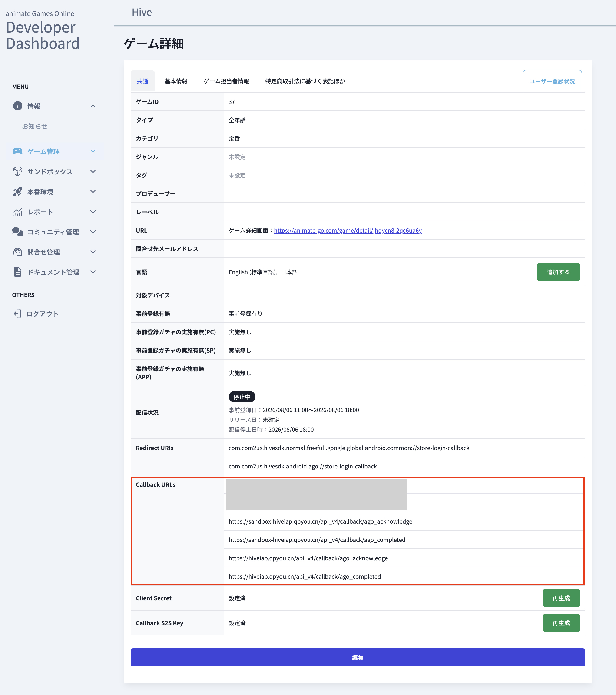616x695 pixels.
Task: Click the リリース日：未確定 line
Action: click(254, 420)
